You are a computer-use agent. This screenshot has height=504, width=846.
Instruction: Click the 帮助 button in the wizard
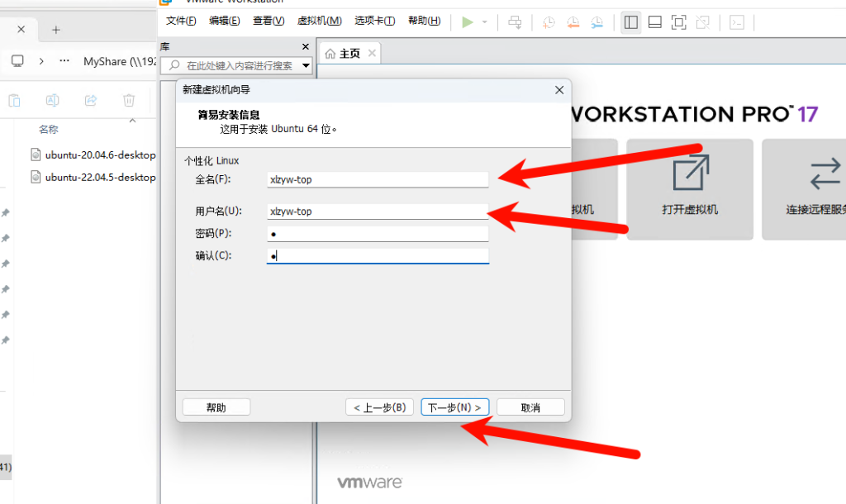[216, 407]
